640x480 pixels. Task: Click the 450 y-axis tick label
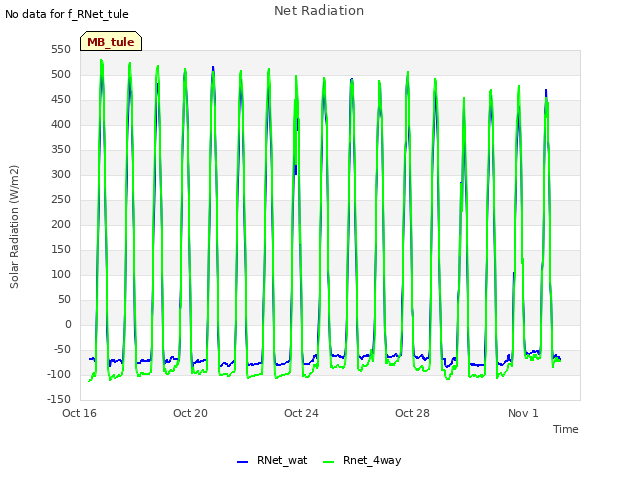[61, 100]
